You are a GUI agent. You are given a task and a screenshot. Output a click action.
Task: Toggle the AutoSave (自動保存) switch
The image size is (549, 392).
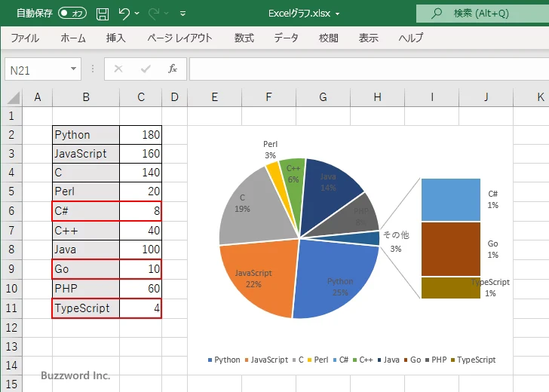72,14
